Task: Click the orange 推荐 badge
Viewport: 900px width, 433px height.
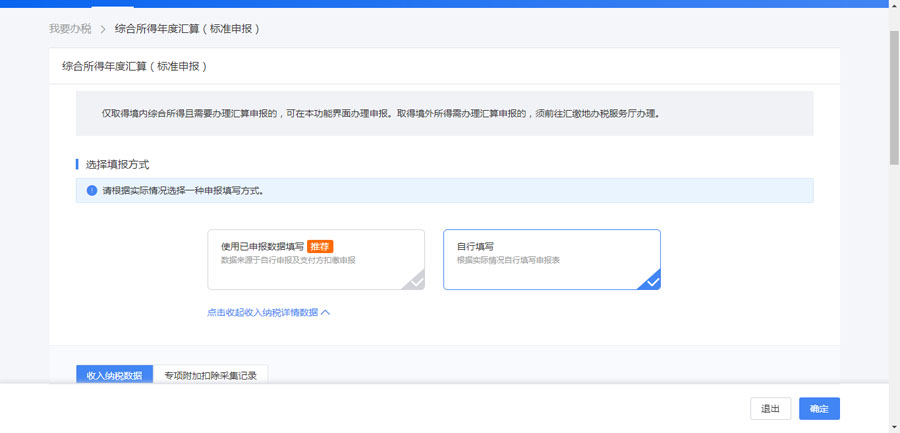Action: point(319,246)
